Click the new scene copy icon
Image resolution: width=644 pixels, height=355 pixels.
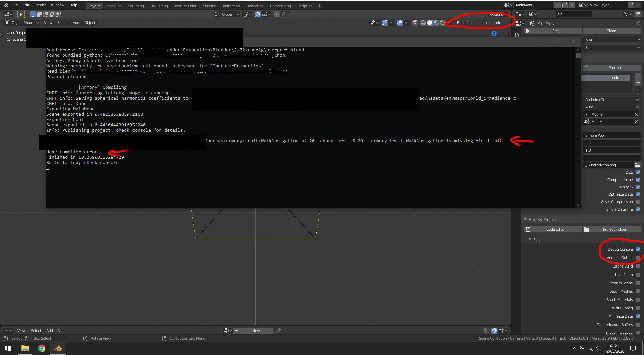pos(565,5)
